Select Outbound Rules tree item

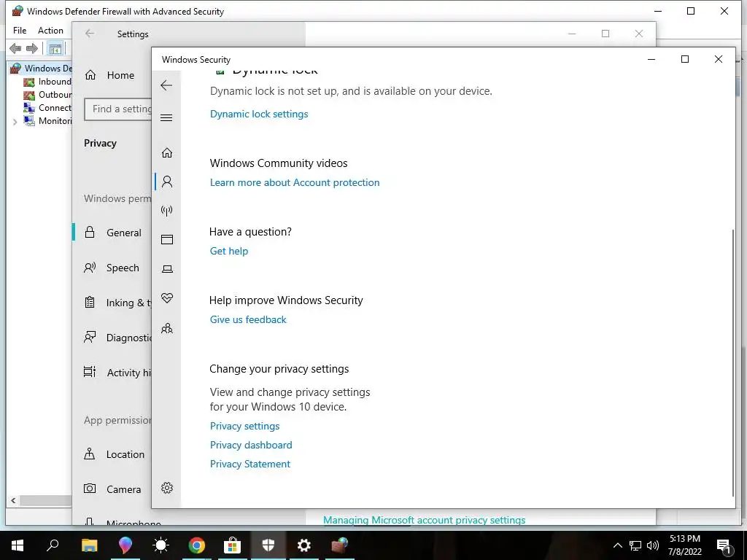[47, 95]
